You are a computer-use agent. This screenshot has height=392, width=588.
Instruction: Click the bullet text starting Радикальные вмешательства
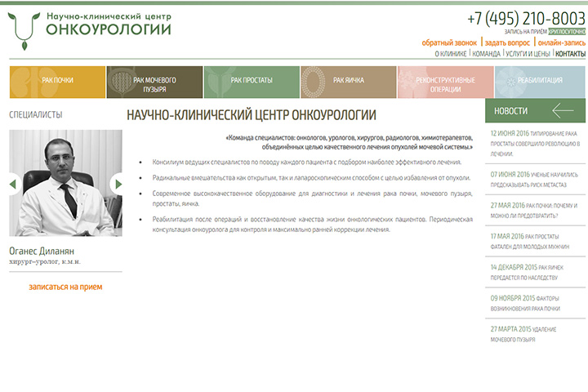(x=311, y=178)
